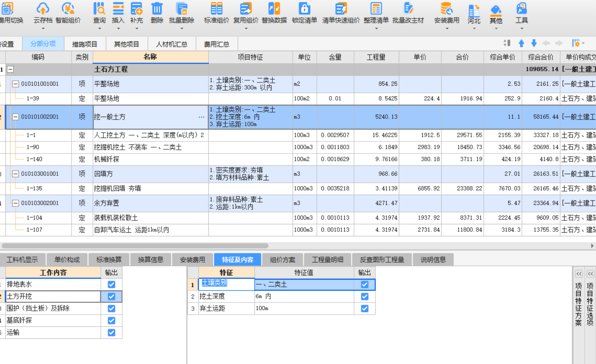Image resolution: width=596 pixels, height=364 pixels.
Task: Click the 锁定清单 lock list icon
Action: point(304,8)
